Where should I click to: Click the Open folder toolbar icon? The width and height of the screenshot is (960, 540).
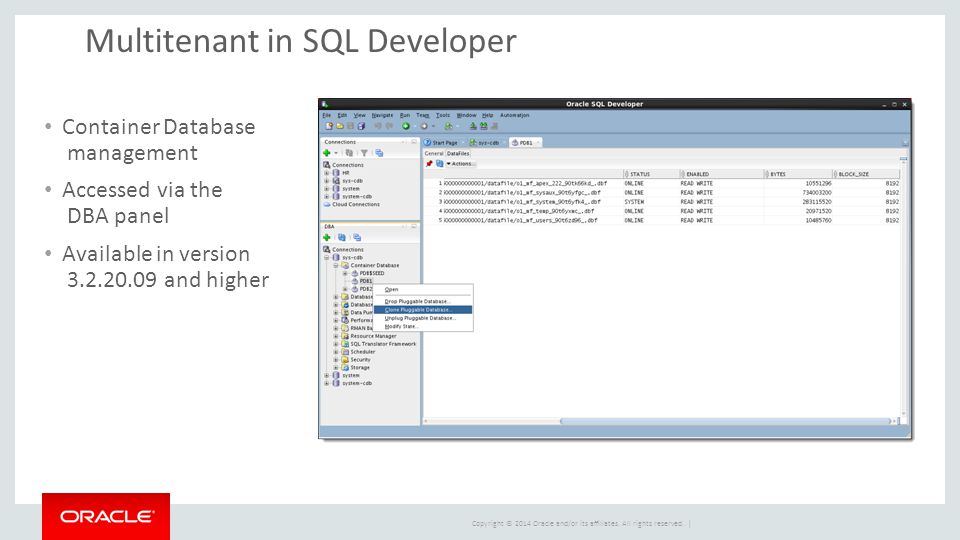coord(340,126)
